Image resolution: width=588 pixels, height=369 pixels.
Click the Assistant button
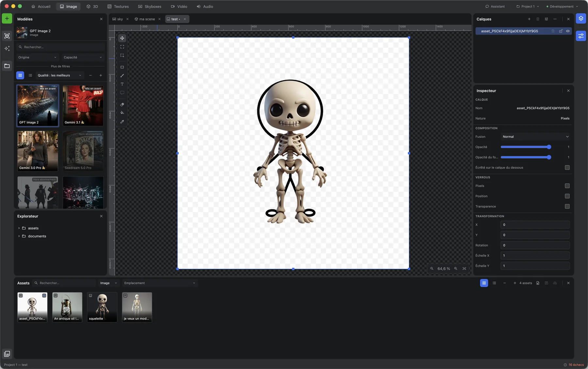tap(495, 7)
